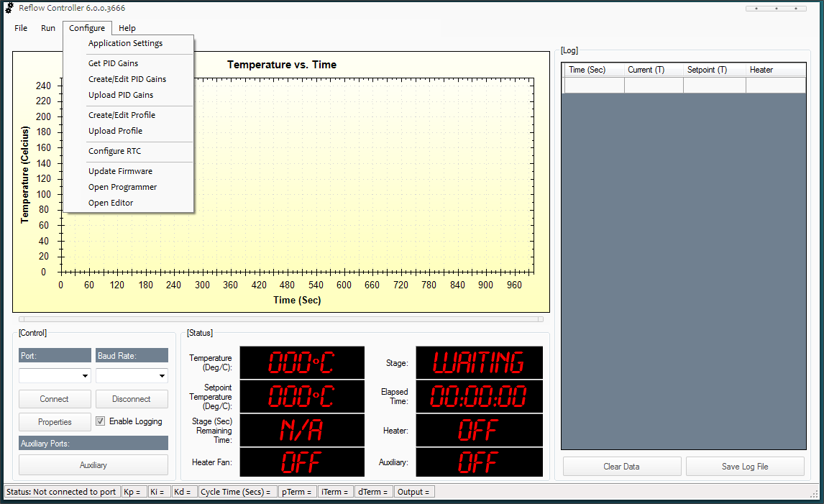Click the Reflow Controller gear icon in title bar
The width and height of the screenshot is (824, 504).
click(x=9, y=8)
